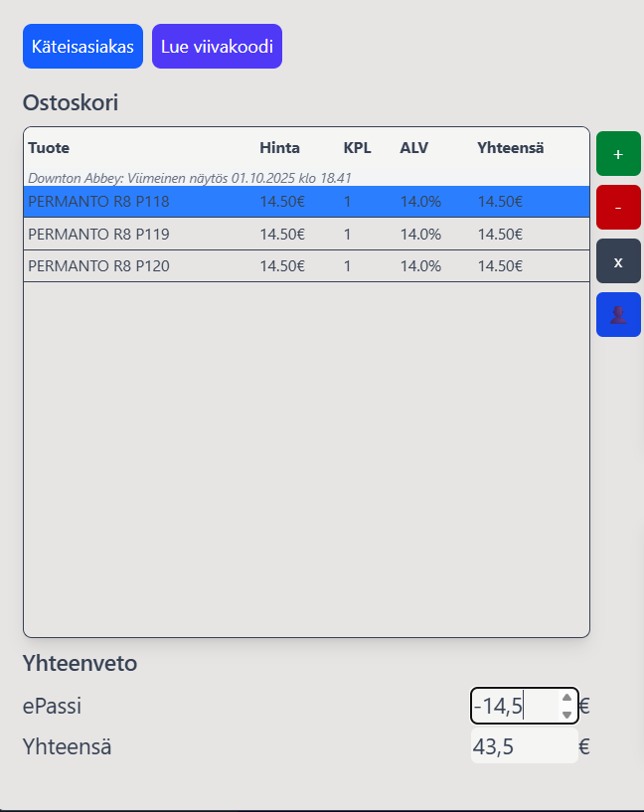Click the Yhteensä column header in cart
This screenshot has height=812, width=644.
[x=510, y=148]
